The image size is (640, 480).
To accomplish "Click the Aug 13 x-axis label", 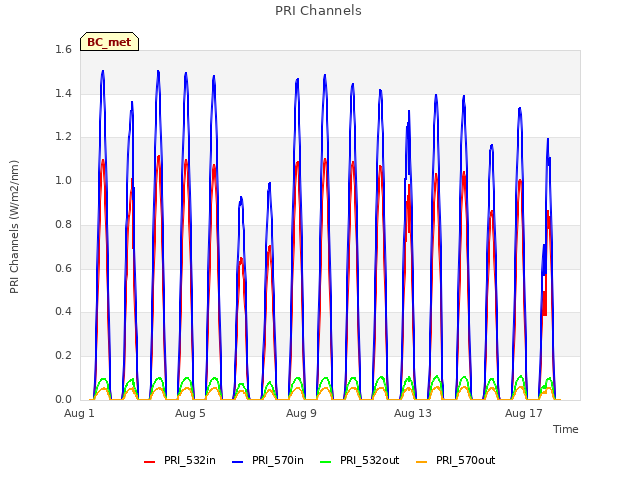I will [x=413, y=413].
